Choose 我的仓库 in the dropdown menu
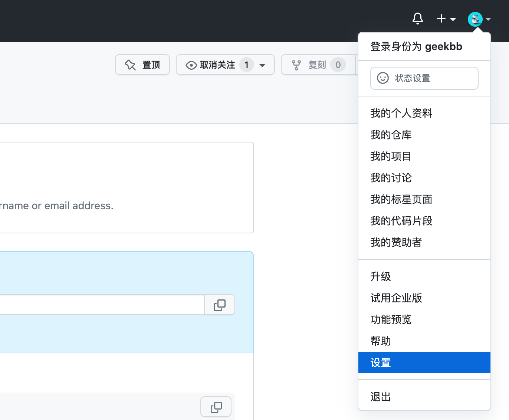509x420 pixels. tap(391, 135)
